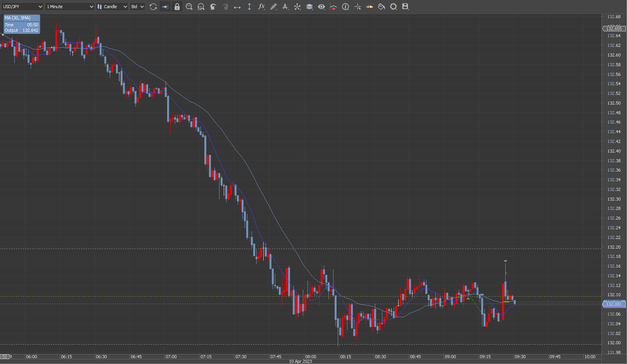Toggle the eye visibility icon
Screen dimensions: 627x364
321,7
